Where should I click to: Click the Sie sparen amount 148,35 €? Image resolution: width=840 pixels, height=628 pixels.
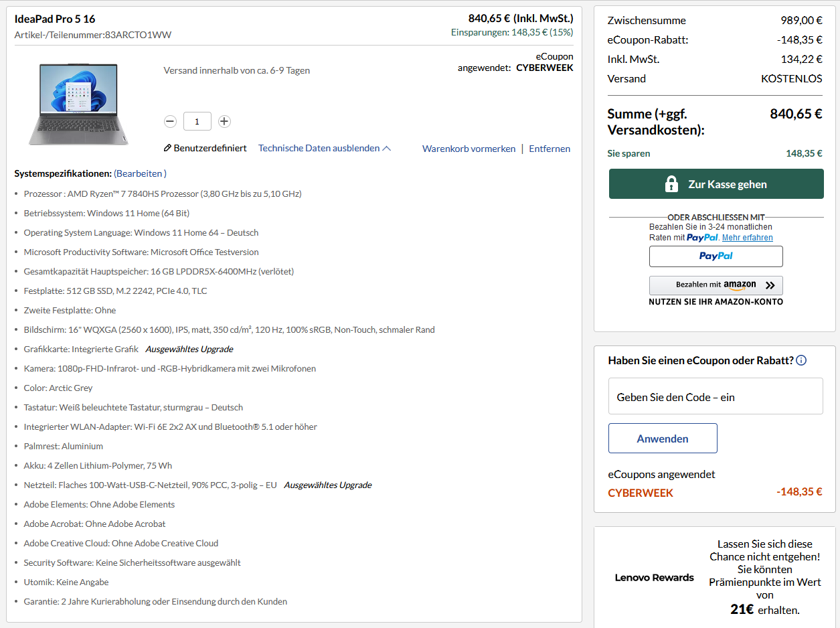pyautogui.click(x=804, y=153)
